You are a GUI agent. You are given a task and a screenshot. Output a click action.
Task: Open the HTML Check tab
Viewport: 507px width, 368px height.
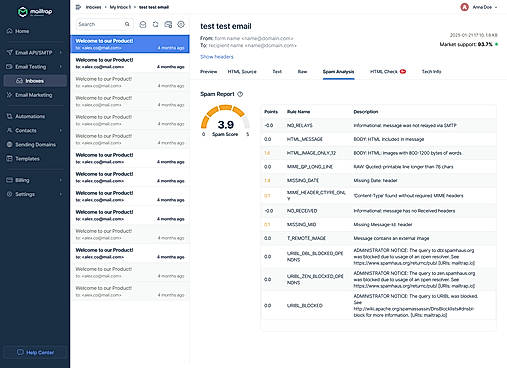tap(384, 72)
